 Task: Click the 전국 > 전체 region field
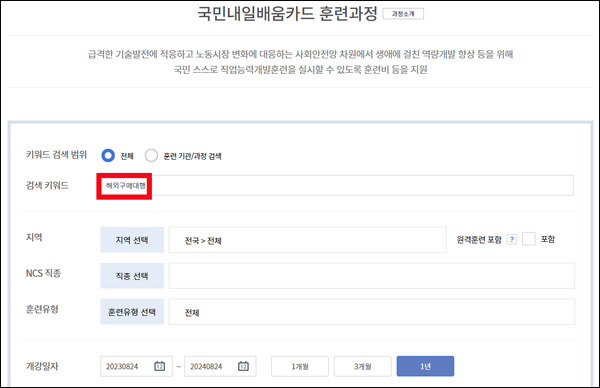[x=308, y=240]
